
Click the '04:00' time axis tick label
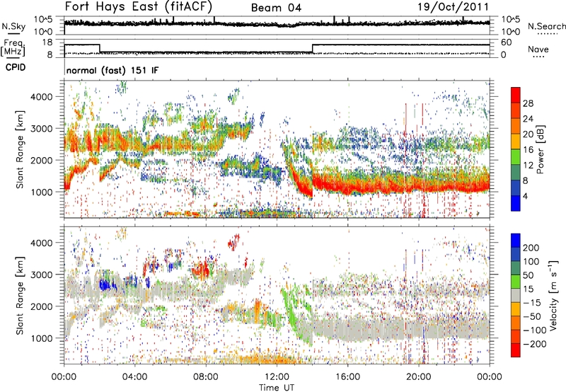135,376
